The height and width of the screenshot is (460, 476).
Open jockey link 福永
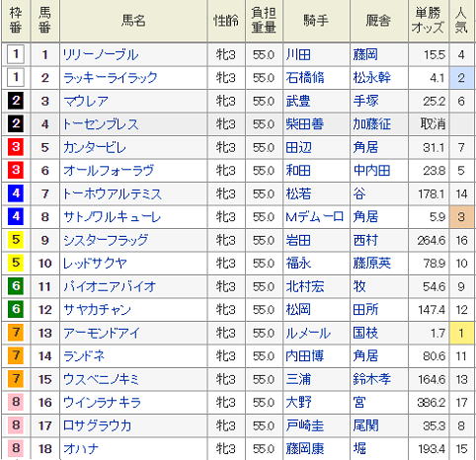click(x=298, y=264)
